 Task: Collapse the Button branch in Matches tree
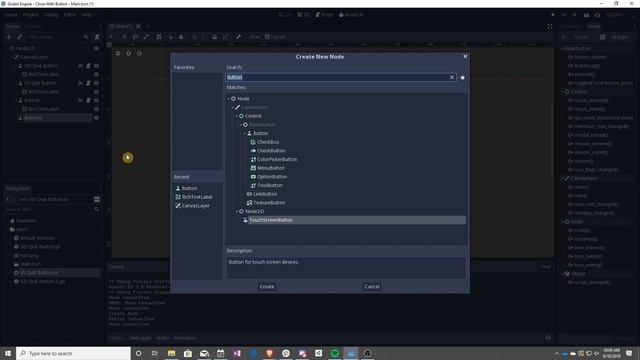(x=244, y=133)
